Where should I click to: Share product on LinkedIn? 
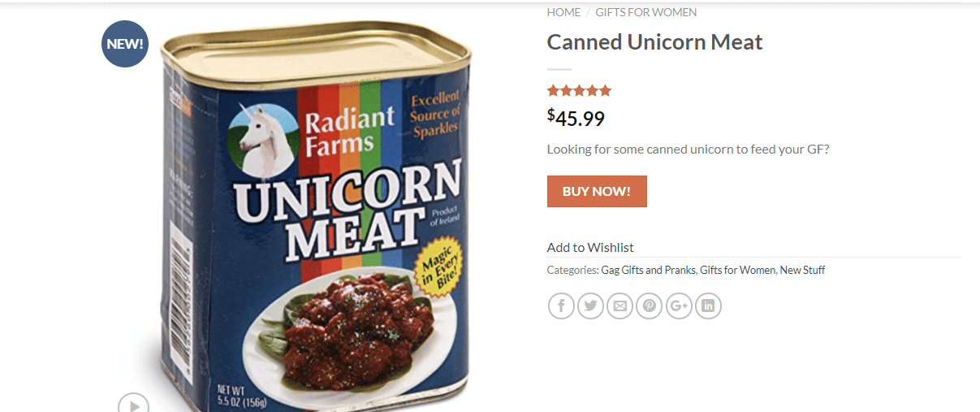708,306
